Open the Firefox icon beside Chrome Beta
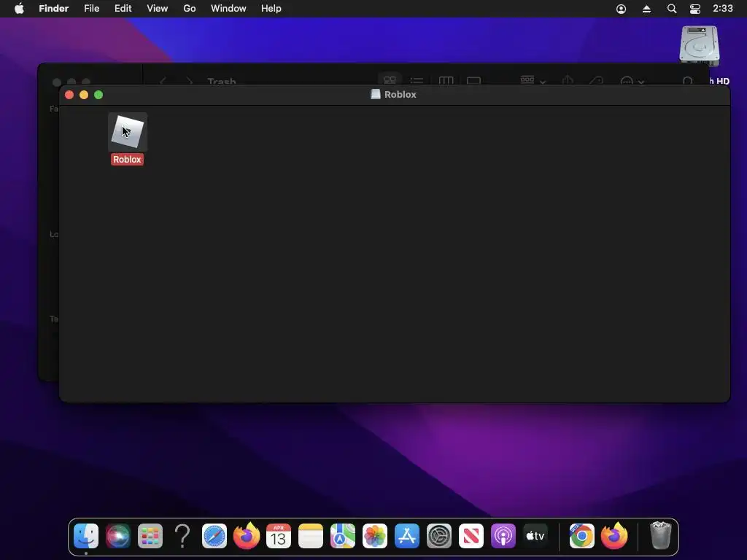 click(614, 536)
